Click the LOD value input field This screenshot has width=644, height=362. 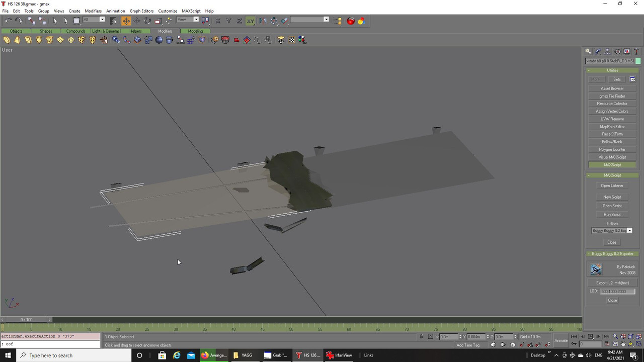pyautogui.click(x=617, y=291)
